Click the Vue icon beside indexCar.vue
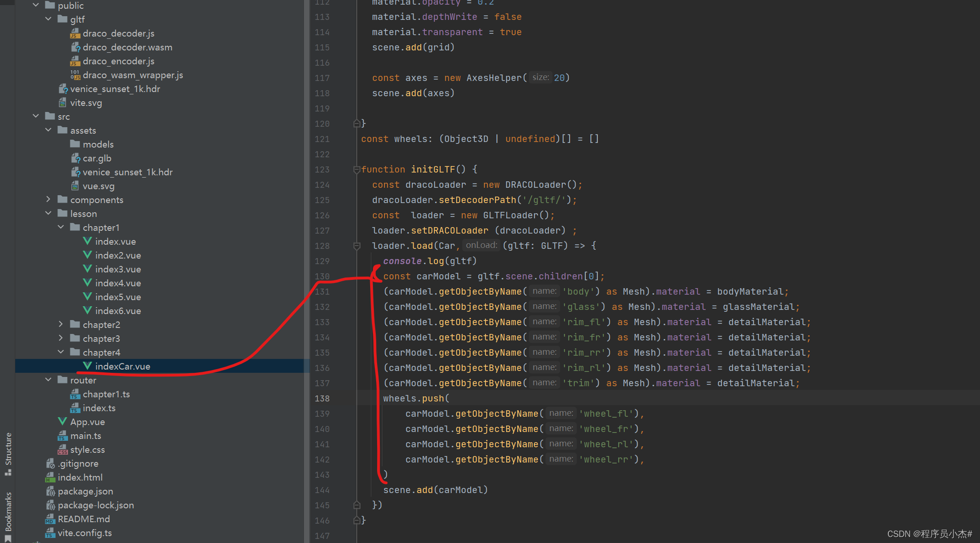Screen dimensions: 980x543 coord(87,366)
